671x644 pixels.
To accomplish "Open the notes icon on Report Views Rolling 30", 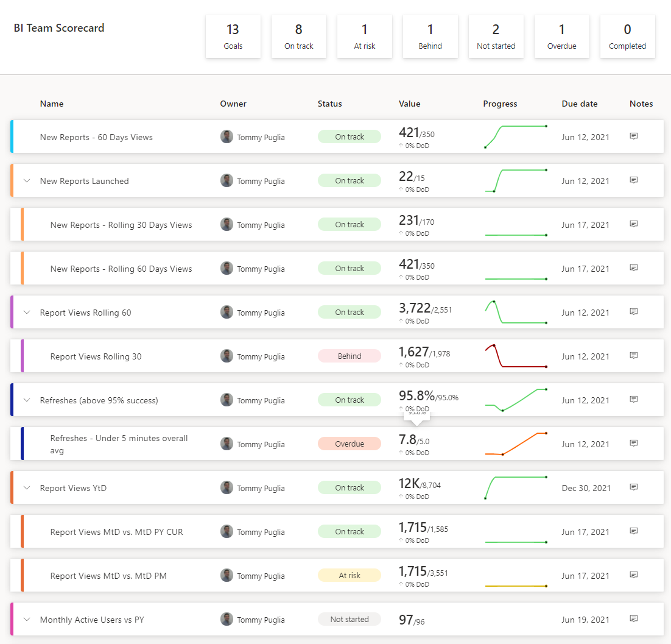I will pyautogui.click(x=633, y=356).
